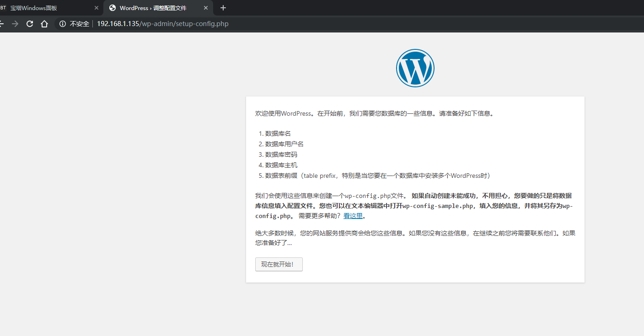
Task: Click the 数据表前缀 list item
Action: pyautogui.click(x=378, y=176)
